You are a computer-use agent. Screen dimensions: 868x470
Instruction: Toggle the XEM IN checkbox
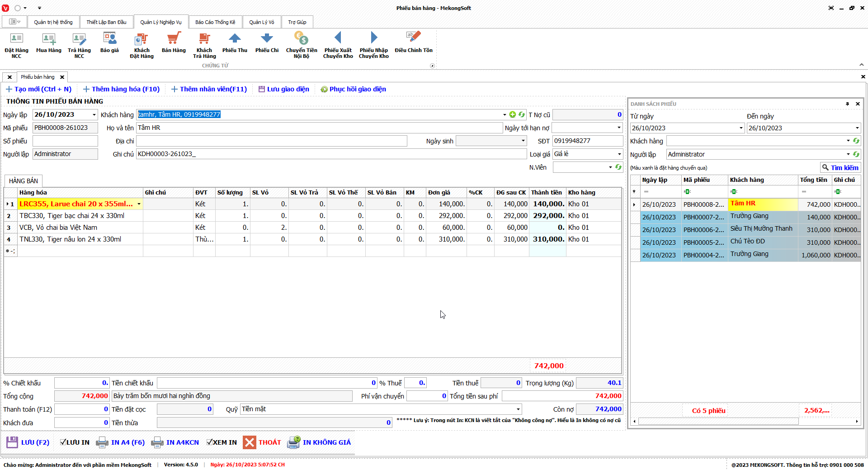tap(210, 442)
